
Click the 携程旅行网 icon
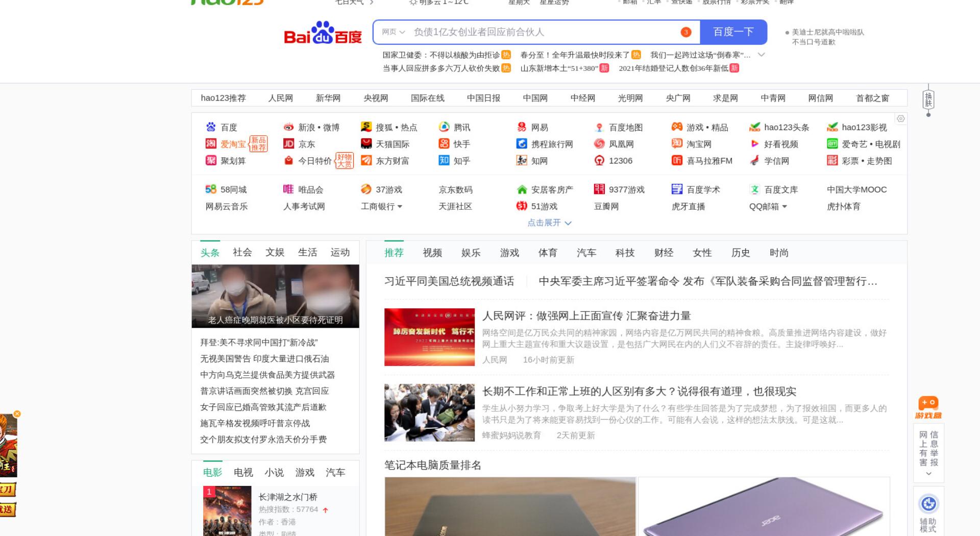[522, 144]
